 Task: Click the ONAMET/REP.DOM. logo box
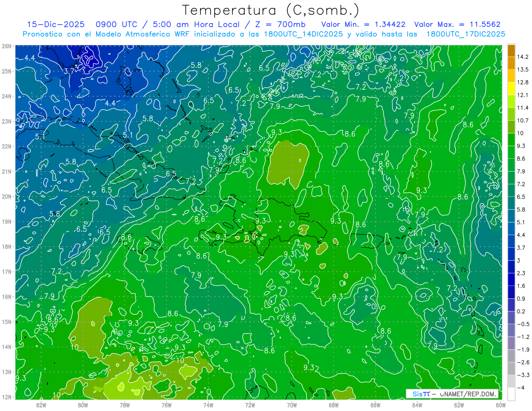[452, 394]
